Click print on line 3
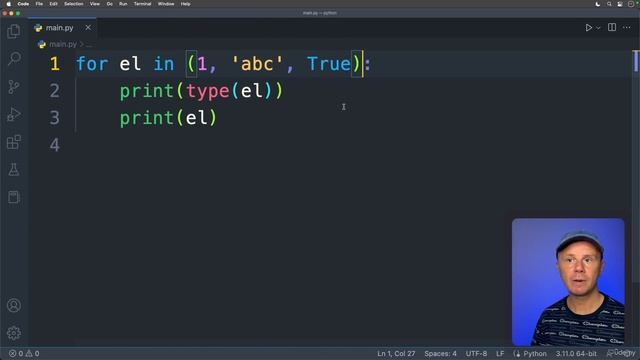This screenshot has width=640, height=360. point(147,118)
